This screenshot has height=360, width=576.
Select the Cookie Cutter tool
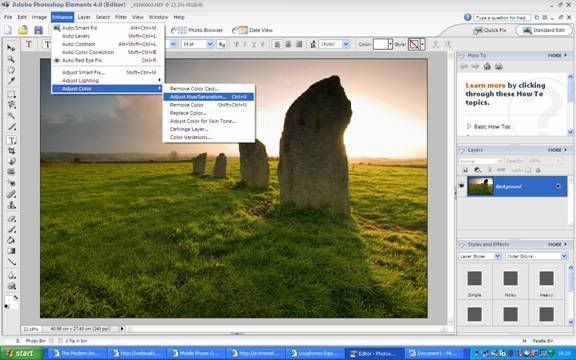pos(11,161)
